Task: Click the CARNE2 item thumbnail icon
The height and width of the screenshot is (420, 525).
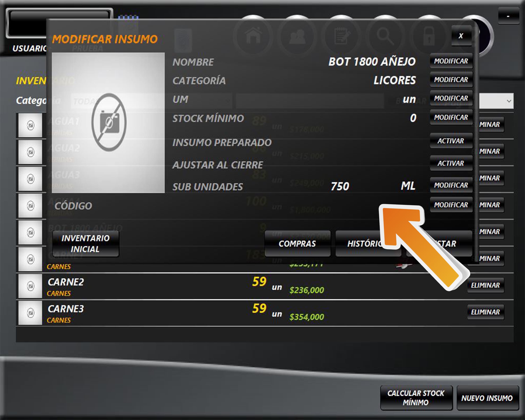Action: pos(30,286)
